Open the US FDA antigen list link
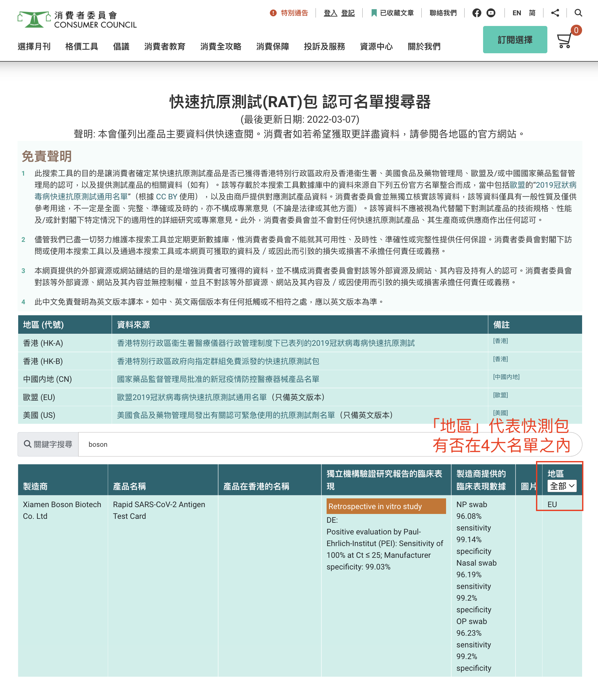 (226, 415)
